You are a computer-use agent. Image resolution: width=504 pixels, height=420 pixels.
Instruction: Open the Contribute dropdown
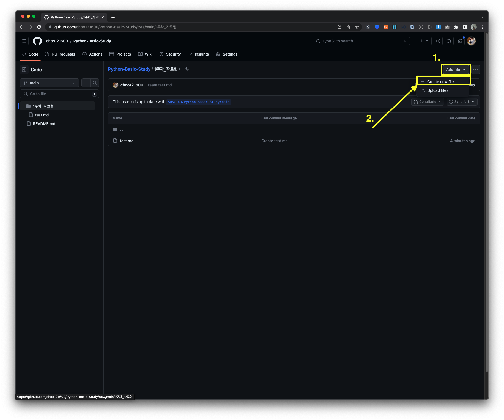[x=427, y=102]
